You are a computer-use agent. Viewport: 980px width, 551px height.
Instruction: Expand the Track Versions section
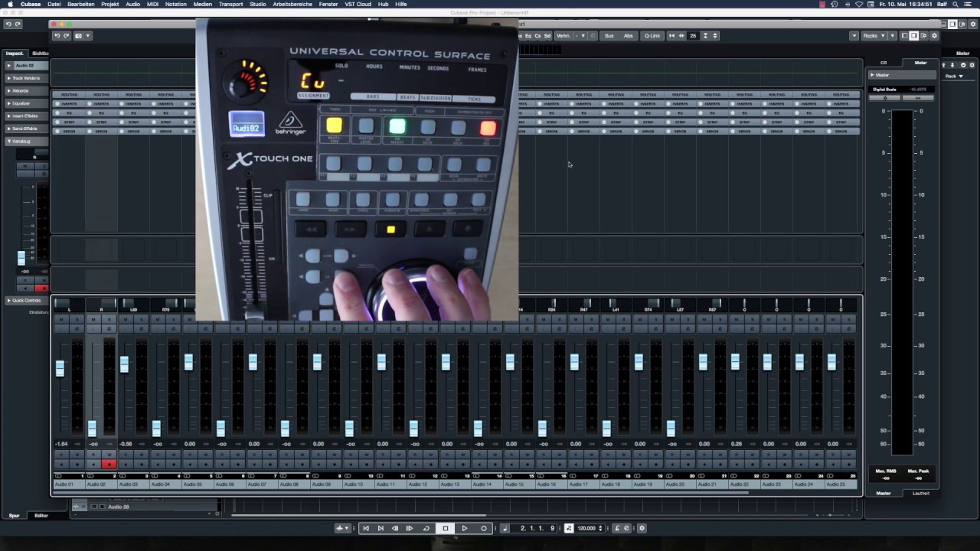[27, 78]
